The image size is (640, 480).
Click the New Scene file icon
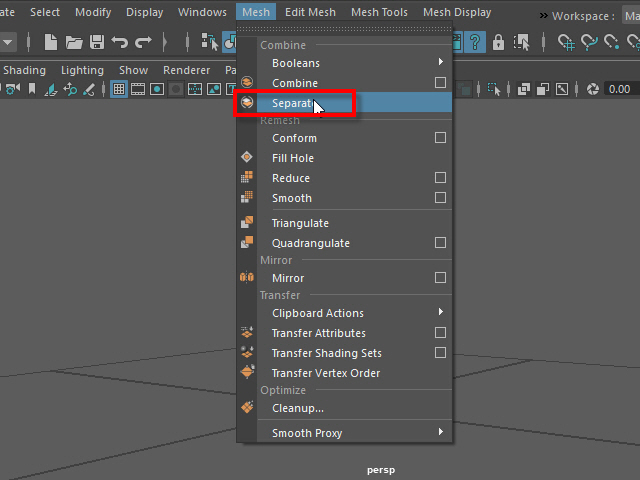(x=50, y=42)
